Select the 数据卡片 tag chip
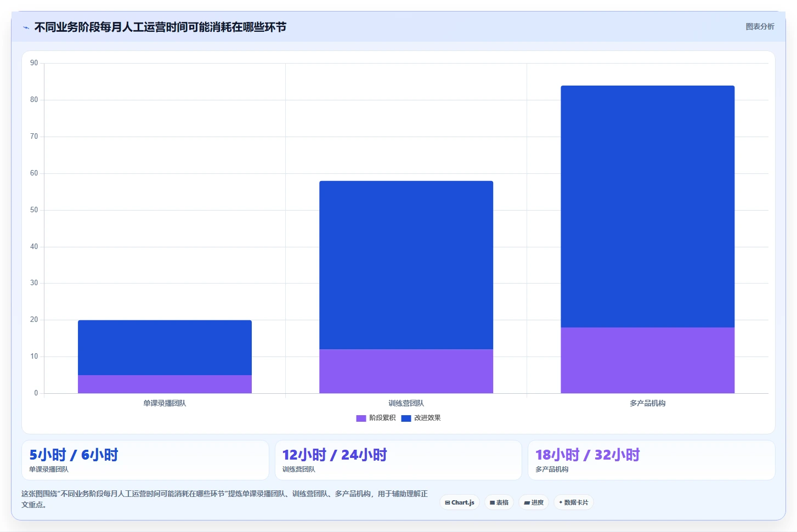The width and height of the screenshot is (797, 532). click(573, 502)
